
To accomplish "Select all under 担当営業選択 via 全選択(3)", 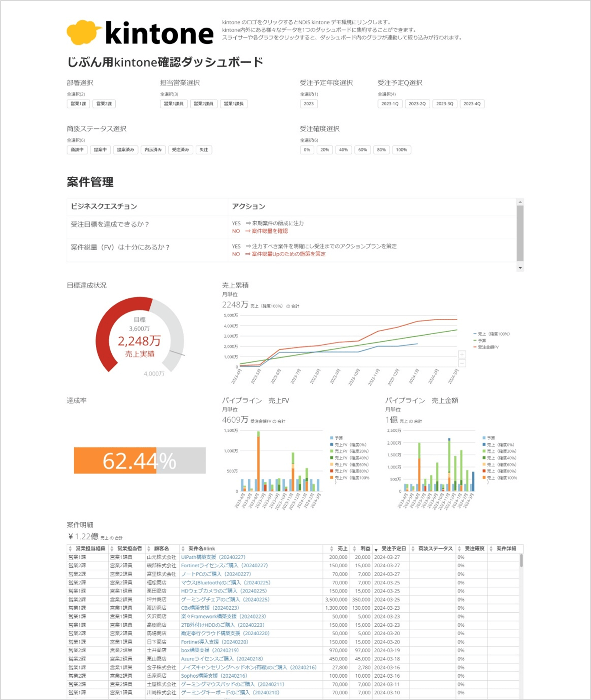I will [169, 94].
